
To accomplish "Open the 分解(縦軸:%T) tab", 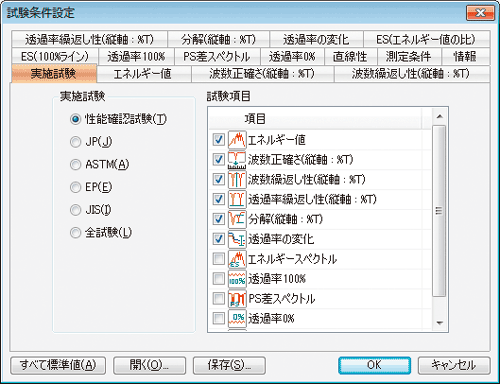I will [x=218, y=39].
